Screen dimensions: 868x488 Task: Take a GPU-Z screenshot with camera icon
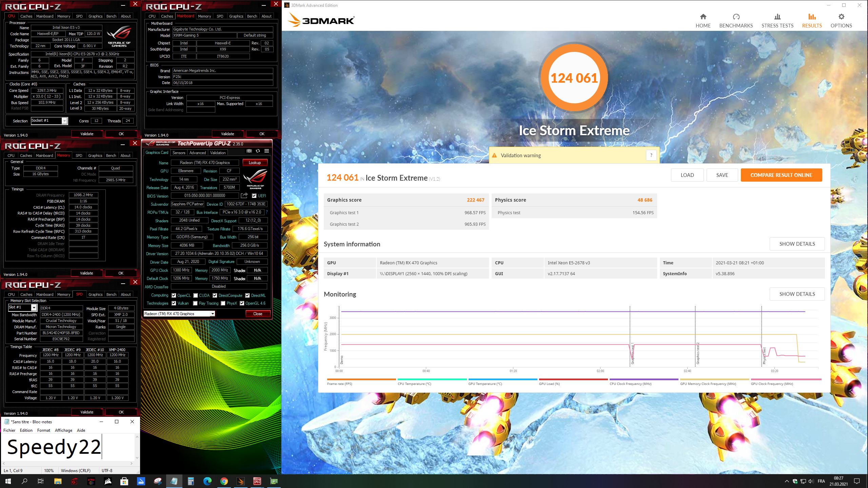tap(249, 151)
